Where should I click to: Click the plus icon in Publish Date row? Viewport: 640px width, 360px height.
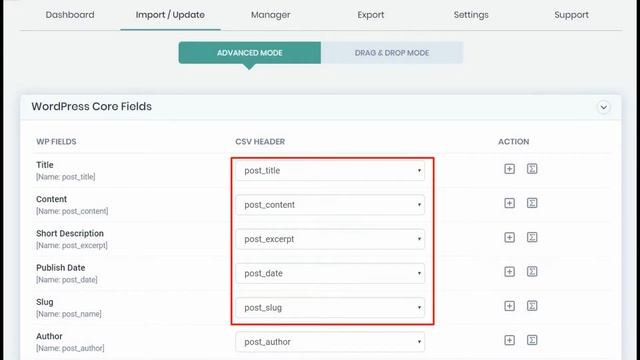[509, 272]
